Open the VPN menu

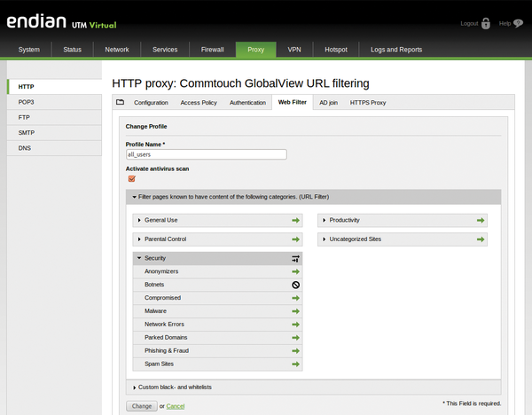pyautogui.click(x=294, y=50)
